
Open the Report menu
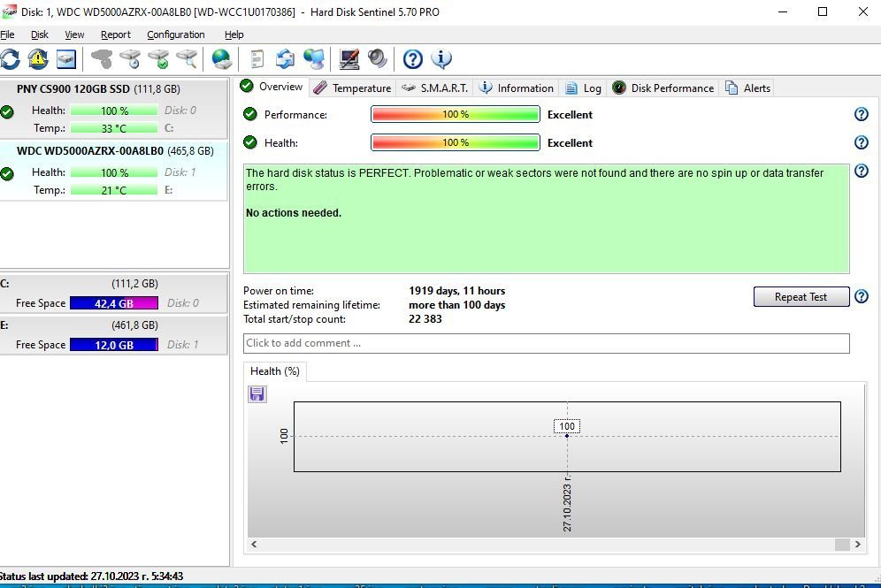click(115, 34)
